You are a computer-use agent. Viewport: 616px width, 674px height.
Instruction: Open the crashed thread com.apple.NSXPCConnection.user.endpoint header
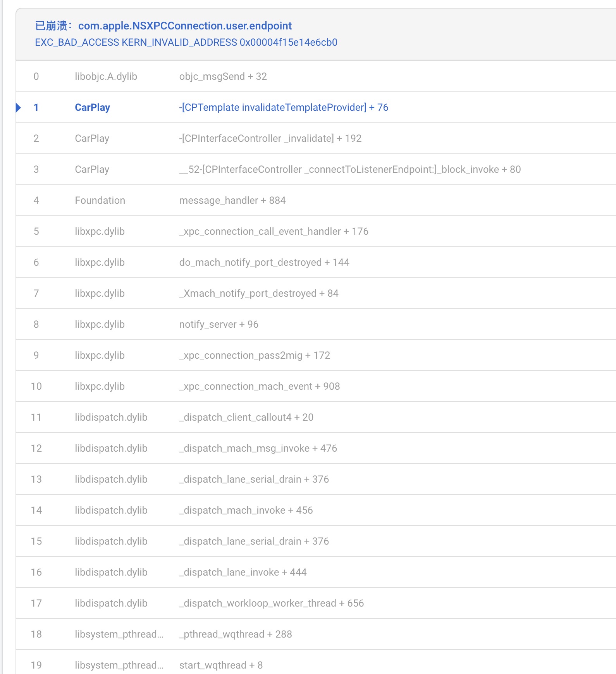[185, 26]
